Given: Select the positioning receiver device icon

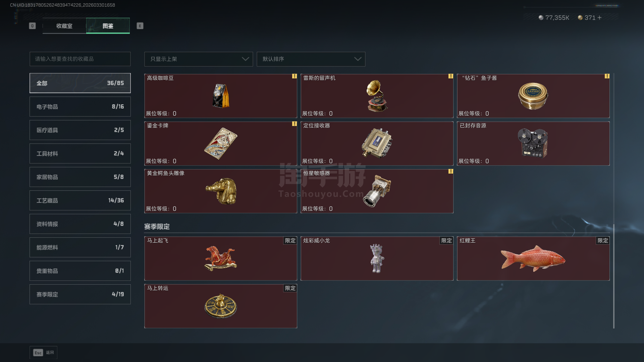Looking at the screenshot, I should point(377,143).
